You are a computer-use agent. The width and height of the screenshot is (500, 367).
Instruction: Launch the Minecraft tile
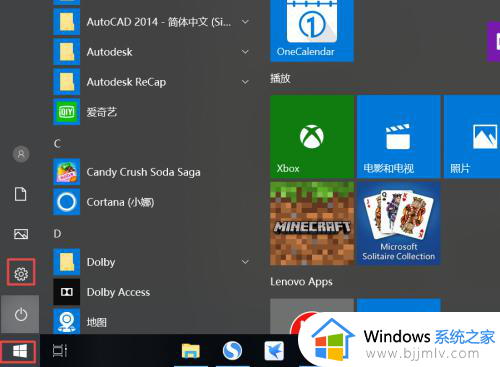click(x=312, y=223)
